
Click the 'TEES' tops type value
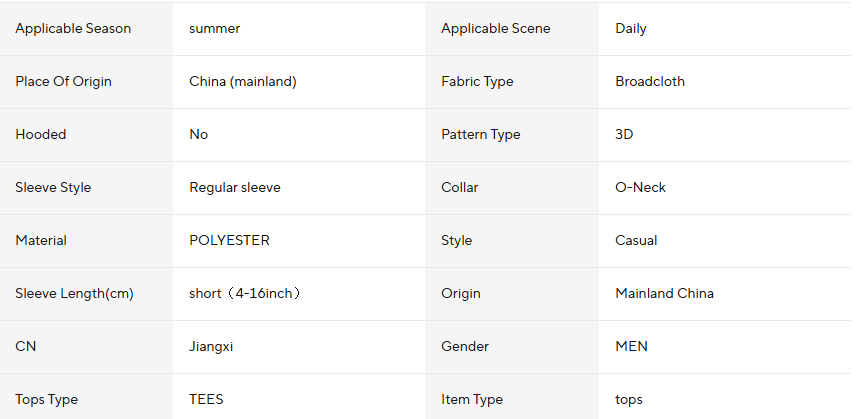coord(206,400)
